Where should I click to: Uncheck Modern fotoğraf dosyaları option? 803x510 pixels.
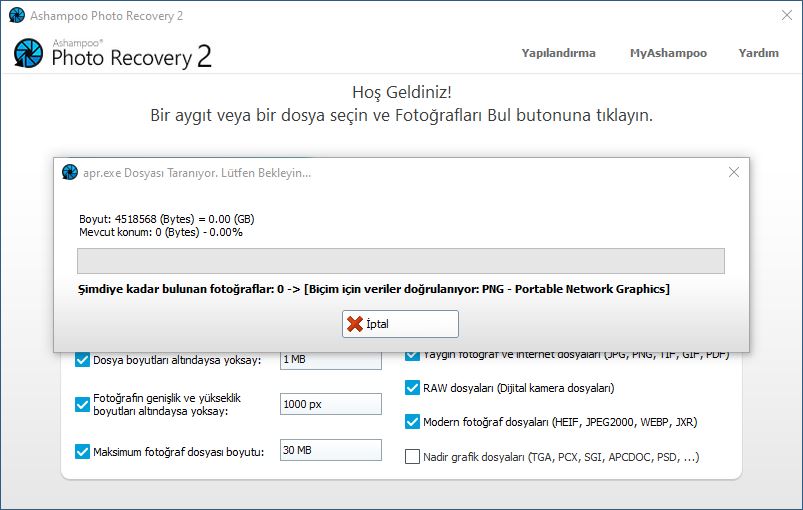tap(412, 422)
